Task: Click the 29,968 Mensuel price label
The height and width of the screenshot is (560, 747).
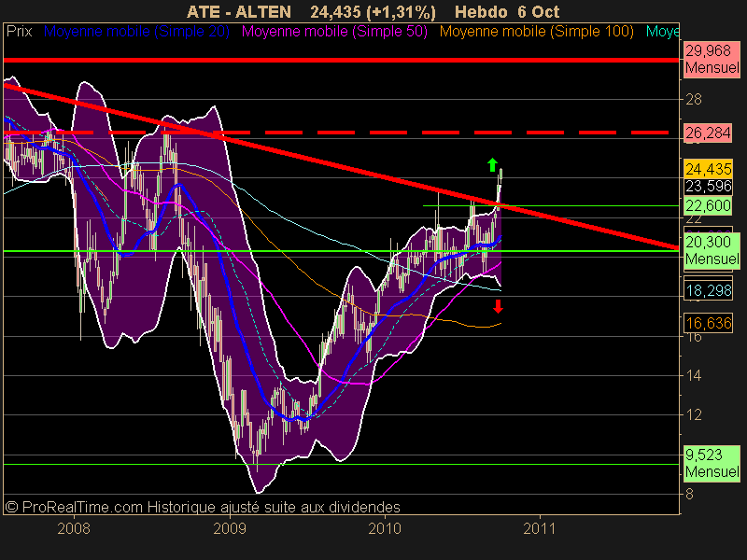Action: point(712,59)
